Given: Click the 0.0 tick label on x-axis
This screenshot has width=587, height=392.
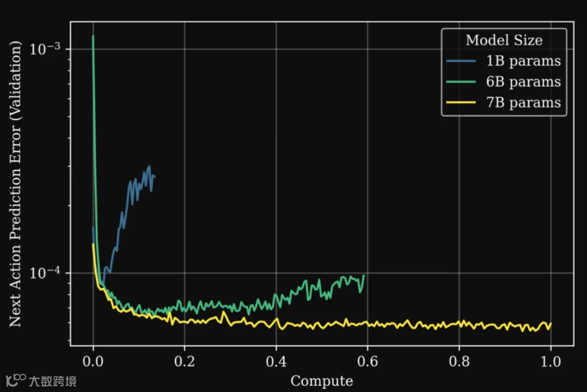Looking at the screenshot, I should [x=93, y=361].
